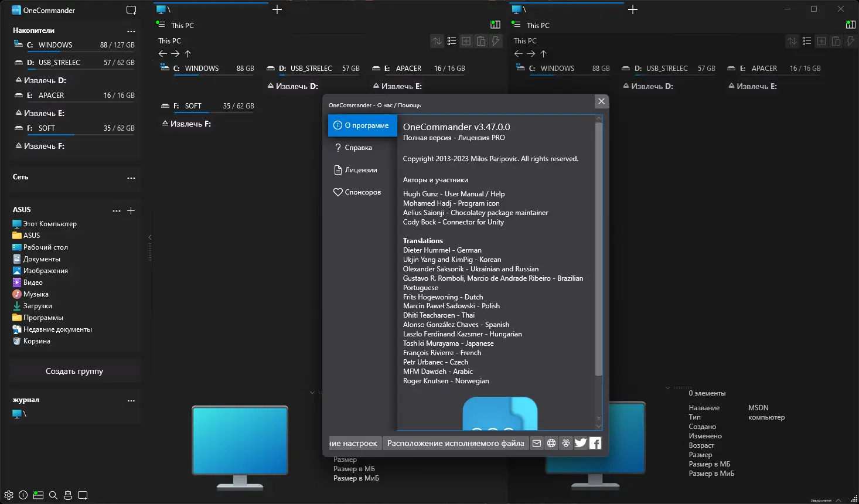Screen dimensions: 859x504
Task: Click the paste clipboard icon in toolbar
Action: [x=480, y=41]
